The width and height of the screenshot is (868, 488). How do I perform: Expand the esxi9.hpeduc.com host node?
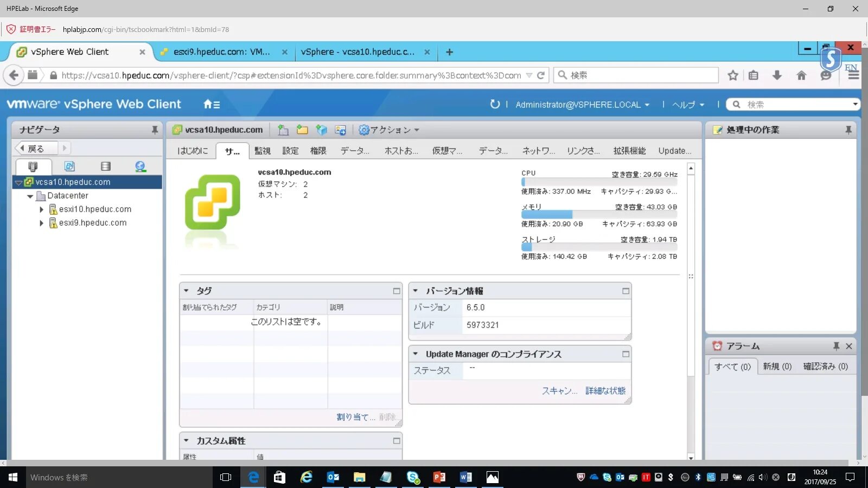(x=42, y=223)
